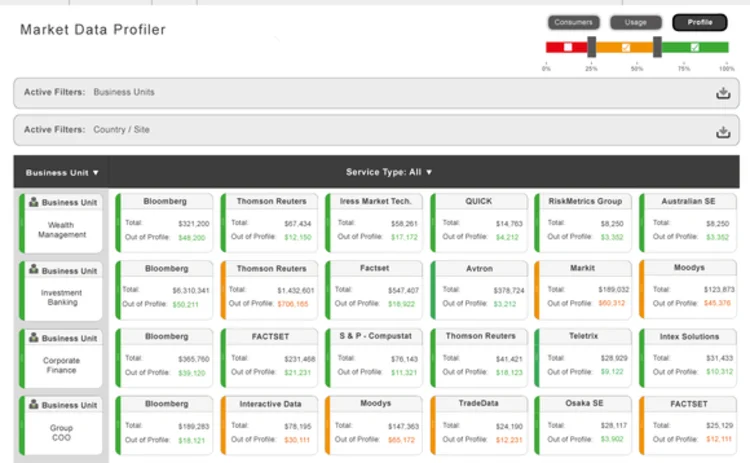Click the $147,363 Moodys total
The width and height of the screenshot is (750, 463).
(403, 426)
